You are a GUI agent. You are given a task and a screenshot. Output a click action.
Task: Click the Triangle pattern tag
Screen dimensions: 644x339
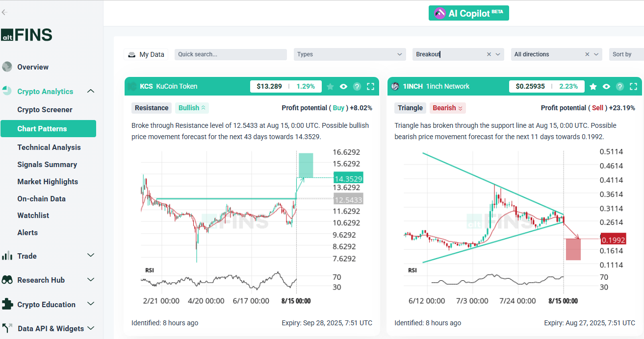(411, 108)
